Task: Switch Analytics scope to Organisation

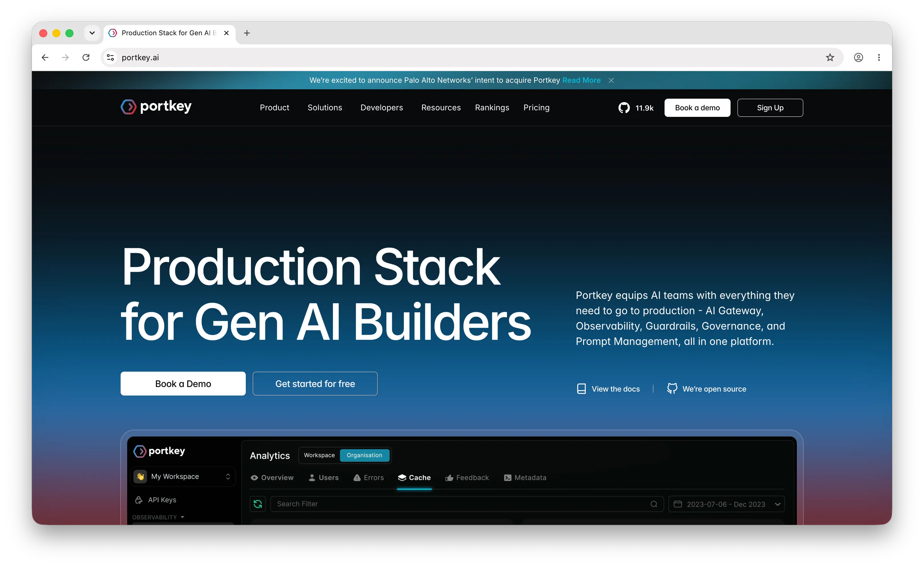Action: pyautogui.click(x=364, y=455)
